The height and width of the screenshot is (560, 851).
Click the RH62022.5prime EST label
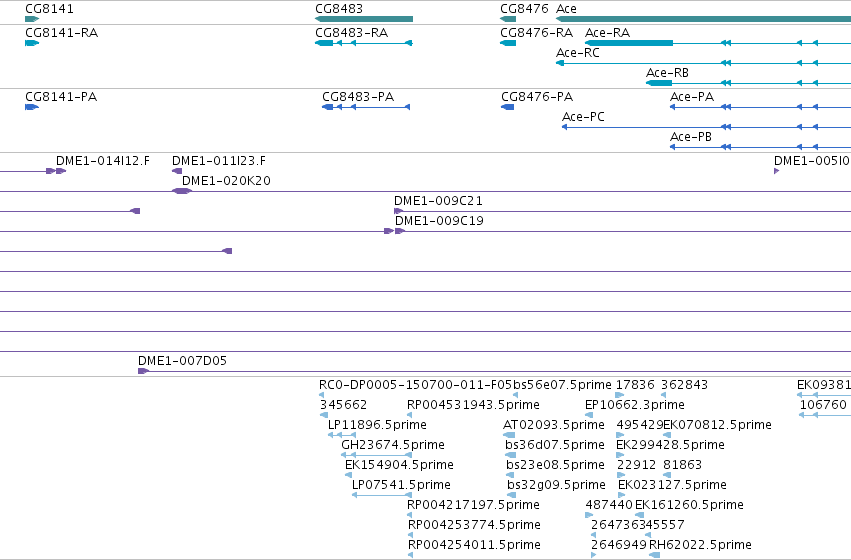click(x=701, y=545)
